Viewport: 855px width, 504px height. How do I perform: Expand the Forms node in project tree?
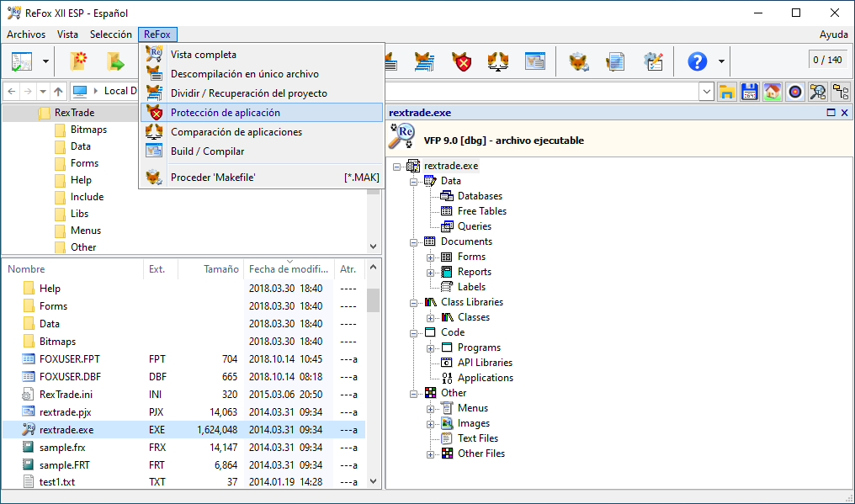point(431,257)
